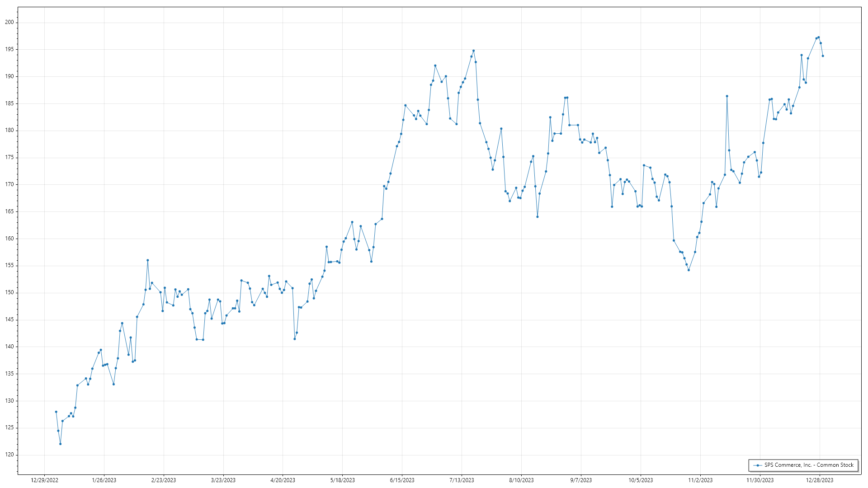The width and height of the screenshot is (868, 488).
Task: Select the July peak data point near 195
Action: tap(473, 51)
